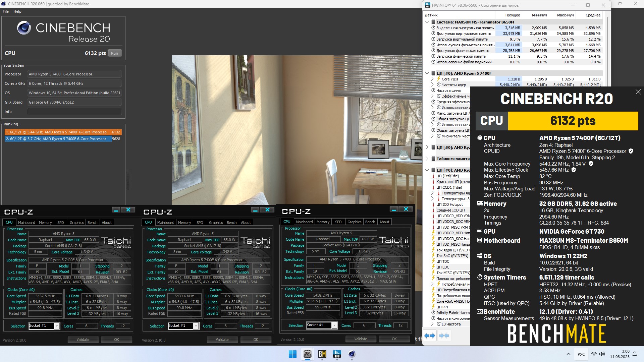The height and width of the screenshot is (362, 644).
Task: Click the thermometer icon beside ЦП IOD Hotspot
Action: [433, 204]
